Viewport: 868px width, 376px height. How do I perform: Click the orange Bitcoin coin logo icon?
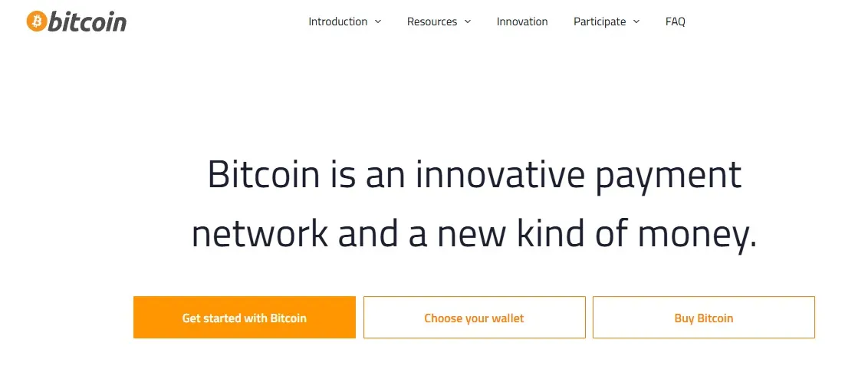(37, 21)
